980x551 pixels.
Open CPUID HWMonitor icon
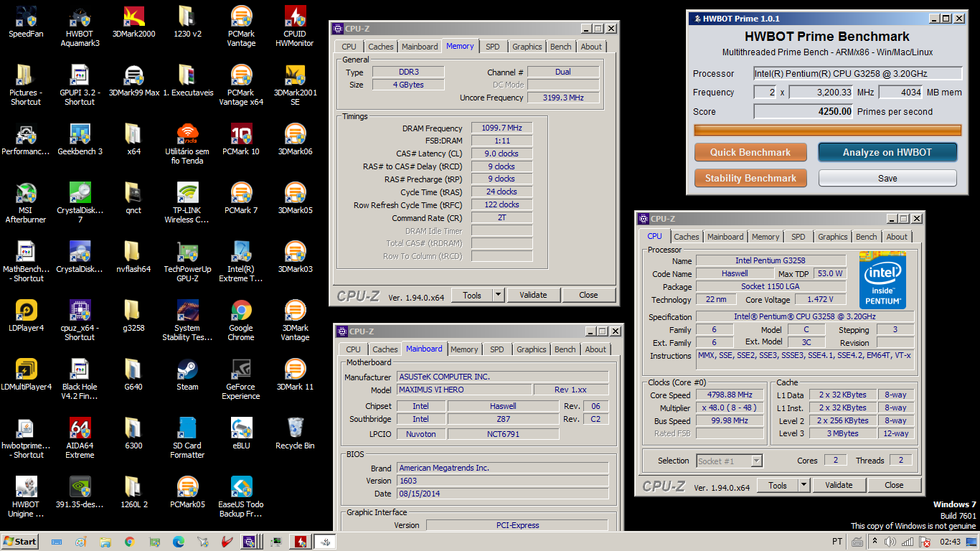(295, 26)
